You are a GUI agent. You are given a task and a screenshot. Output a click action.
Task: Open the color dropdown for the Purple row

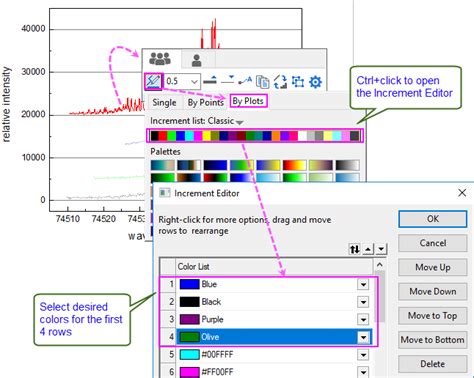tap(363, 319)
